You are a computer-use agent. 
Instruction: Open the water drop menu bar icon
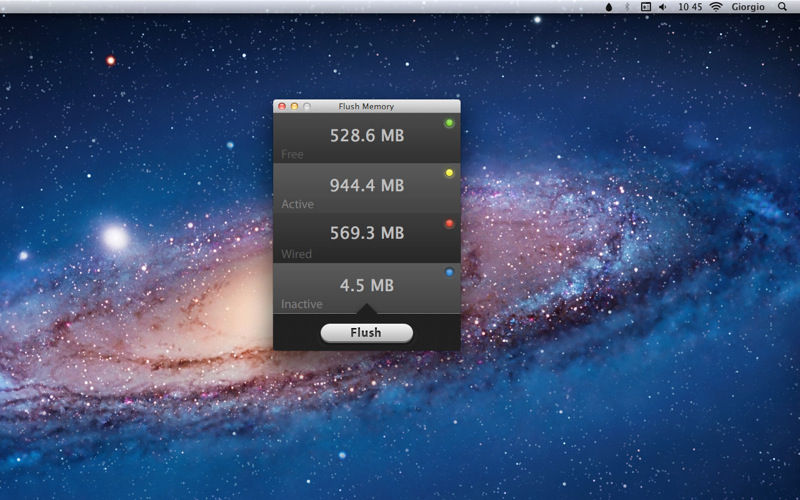point(609,7)
